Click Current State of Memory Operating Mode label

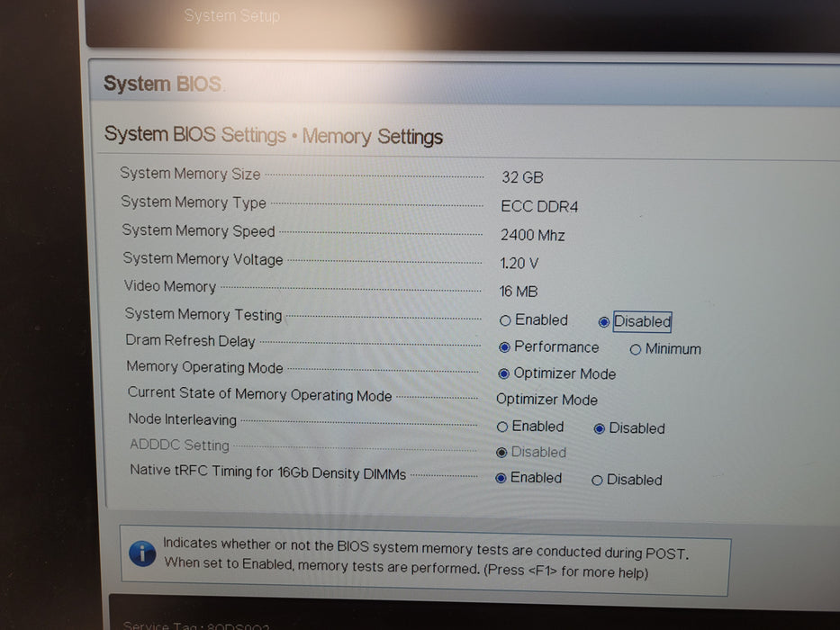pos(260,394)
